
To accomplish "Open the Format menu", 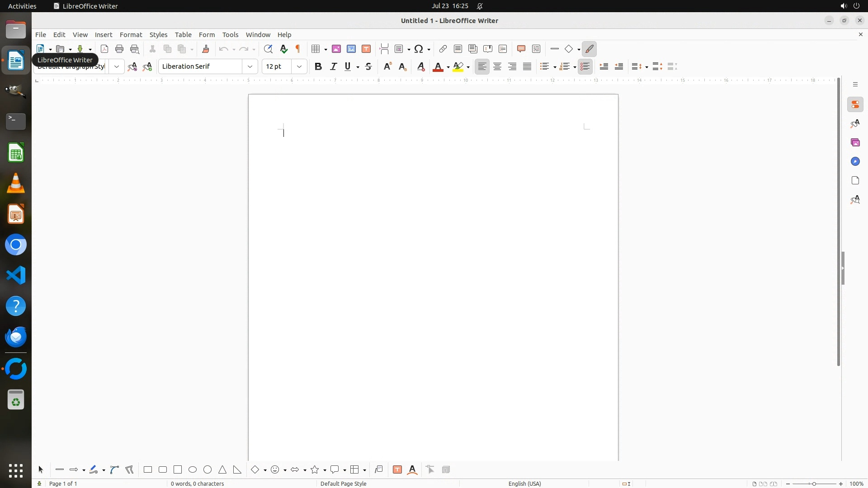I will pos(131,35).
